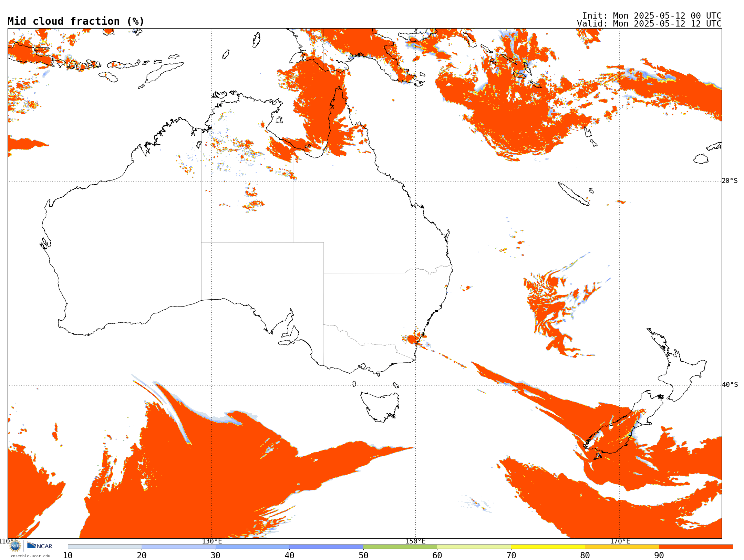Image resolution: width=744 pixels, height=560 pixels.
Task: Click the colorbar tick label 60
Action: click(x=437, y=555)
